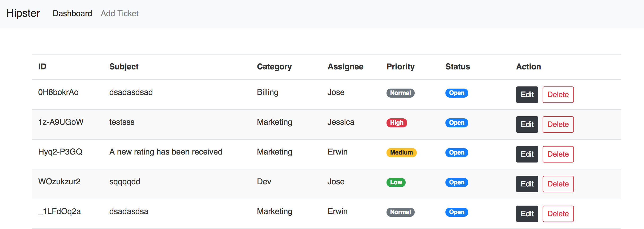Screen dimensions: 644x229
Task: Click the yellow Medium priority badge
Action: click(401, 153)
